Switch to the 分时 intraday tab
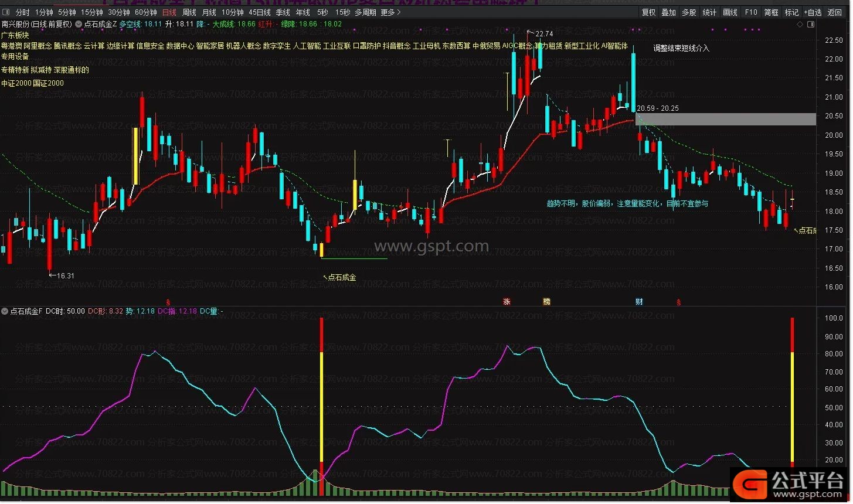The image size is (853, 504). click(22, 12)
